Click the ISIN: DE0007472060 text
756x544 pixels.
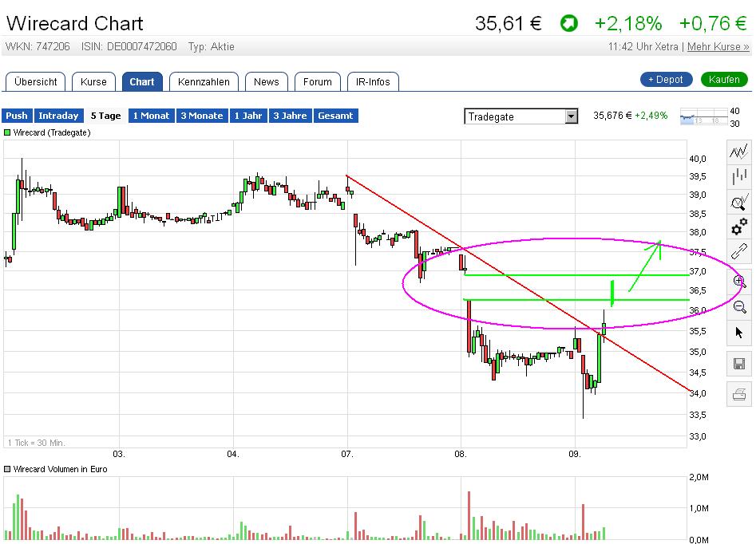pyautogui.click(x=129, y=47)
